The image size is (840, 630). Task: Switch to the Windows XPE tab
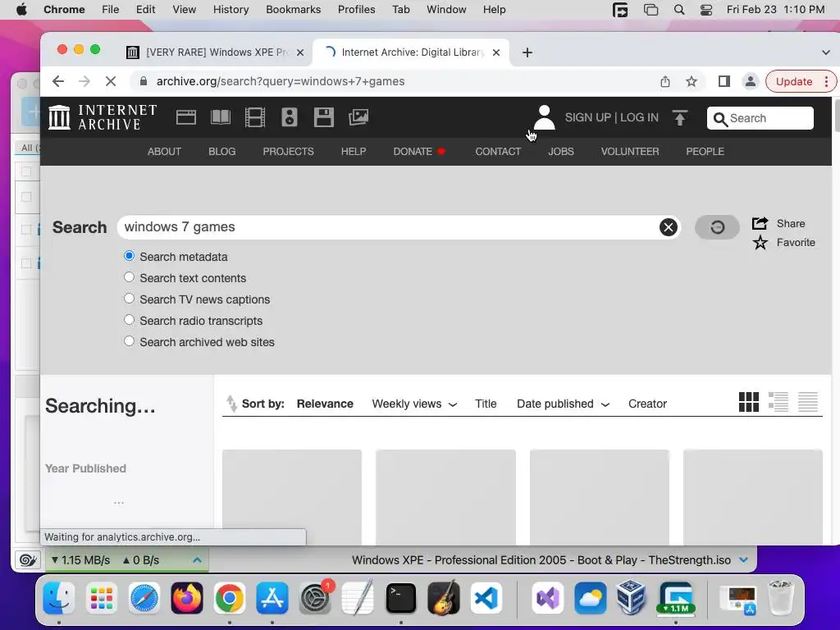tap(217, 52)
